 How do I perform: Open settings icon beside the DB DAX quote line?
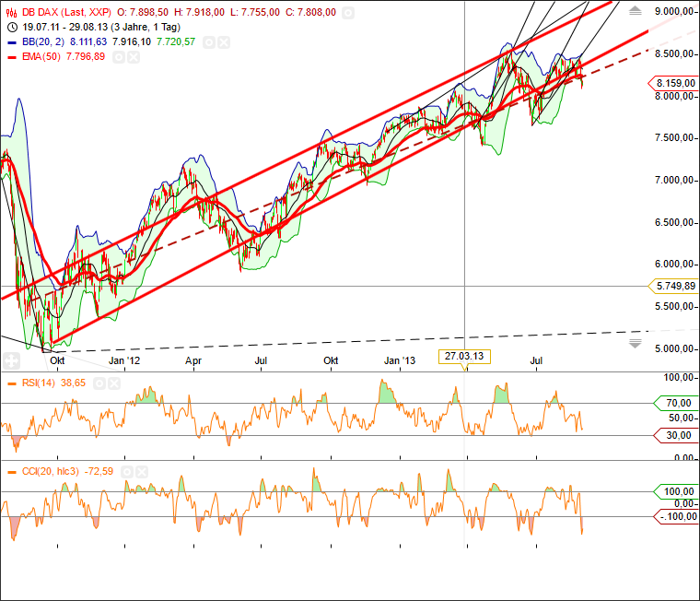[348, 13]
